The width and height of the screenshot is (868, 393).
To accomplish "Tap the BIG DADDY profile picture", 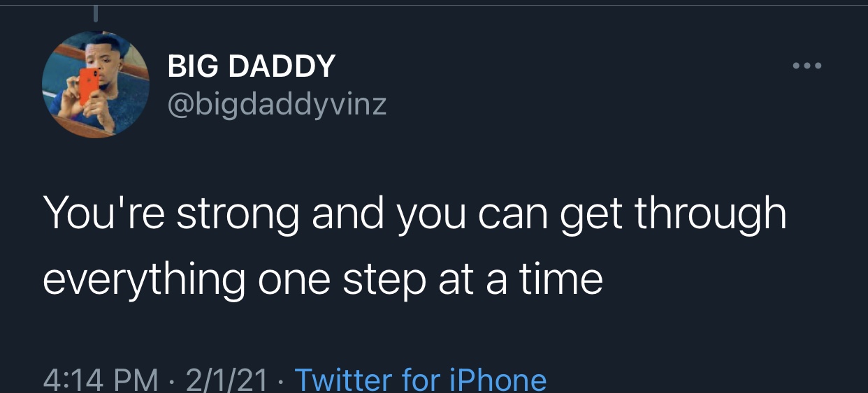I will click(96, 84).
